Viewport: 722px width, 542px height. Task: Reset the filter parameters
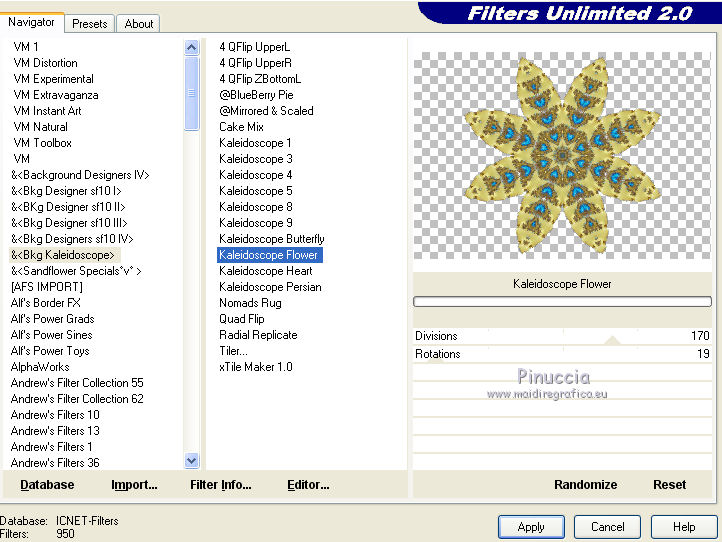670,484
